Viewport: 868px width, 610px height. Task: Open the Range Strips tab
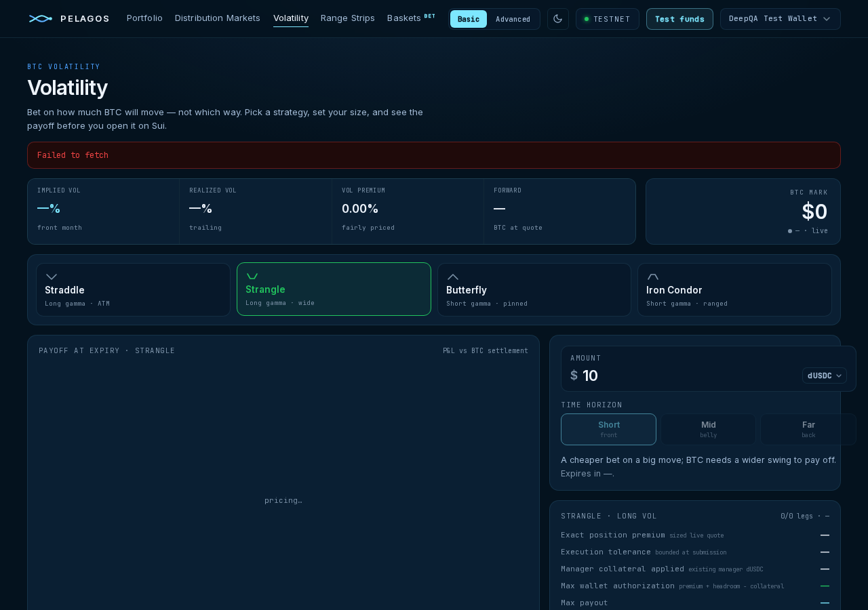point(348,18)
